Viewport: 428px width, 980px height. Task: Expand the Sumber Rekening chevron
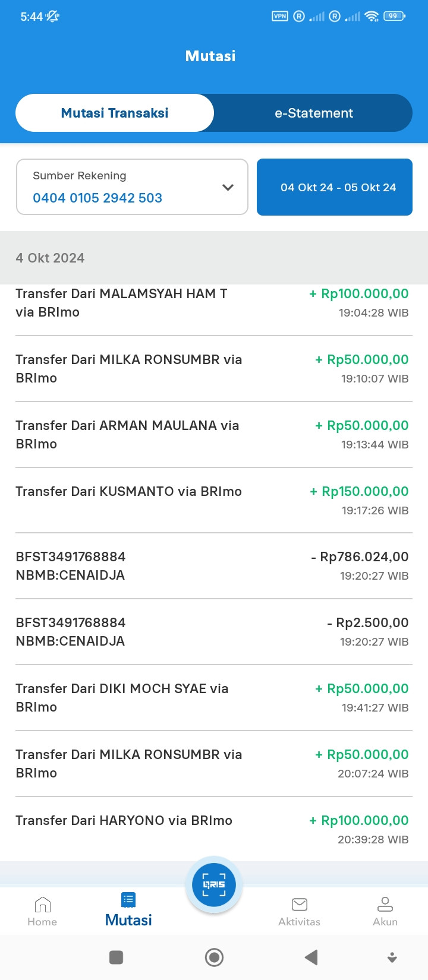coord(228,187)
